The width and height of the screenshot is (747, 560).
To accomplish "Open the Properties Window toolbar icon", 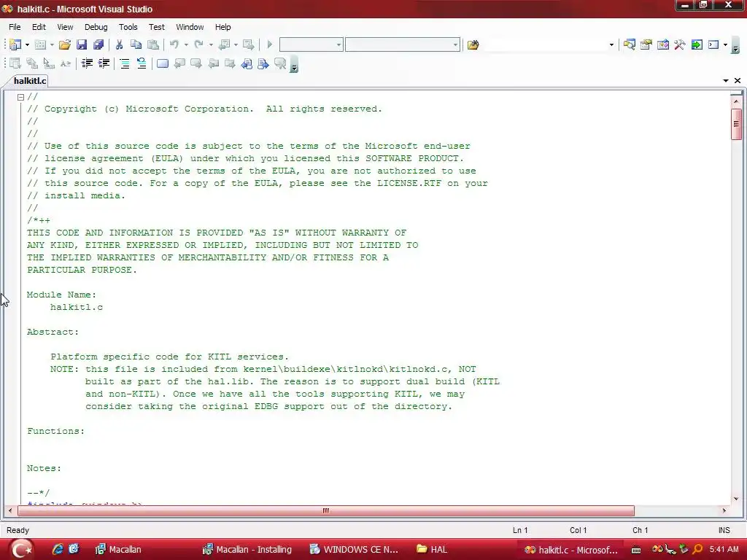I will pos(646,44).
